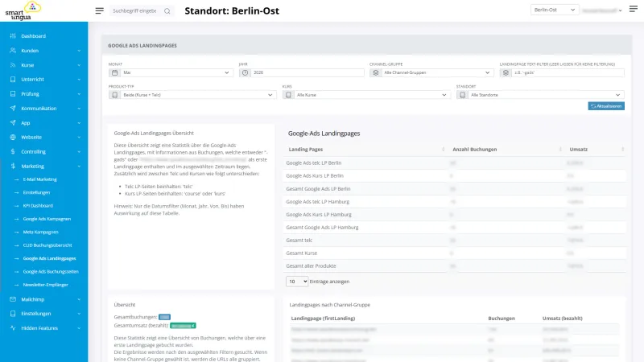Sort table by Anzahl Buchungen column
The height and width of the screenshot is (362, 644).
(x=507, y=150)
